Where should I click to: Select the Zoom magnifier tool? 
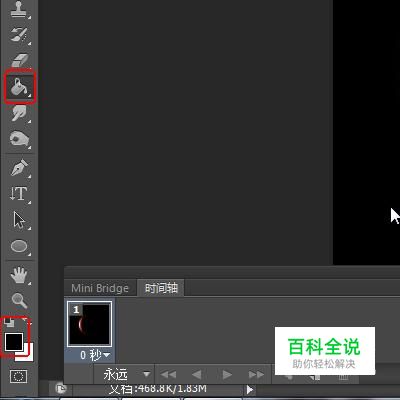tap(19, 300)
